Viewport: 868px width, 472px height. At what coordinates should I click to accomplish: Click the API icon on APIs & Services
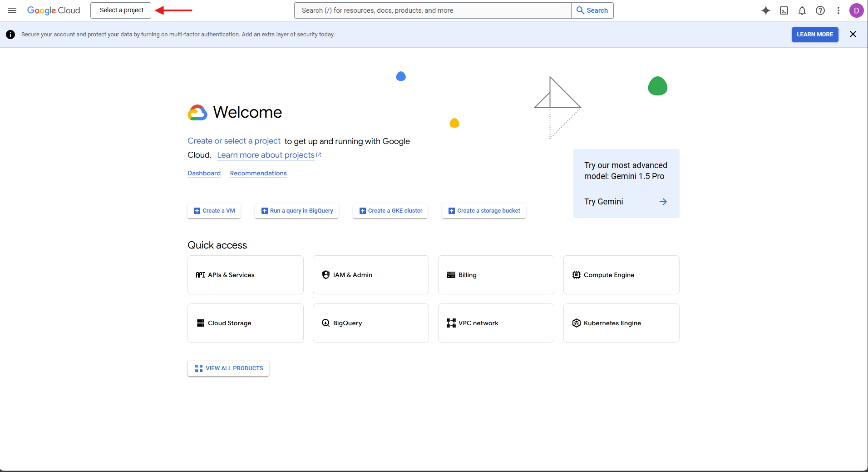coord(201,275)
